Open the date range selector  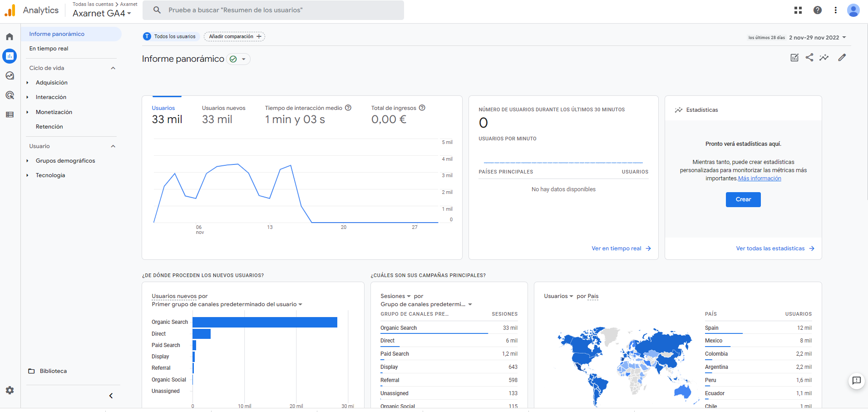[x=815, y=37]
